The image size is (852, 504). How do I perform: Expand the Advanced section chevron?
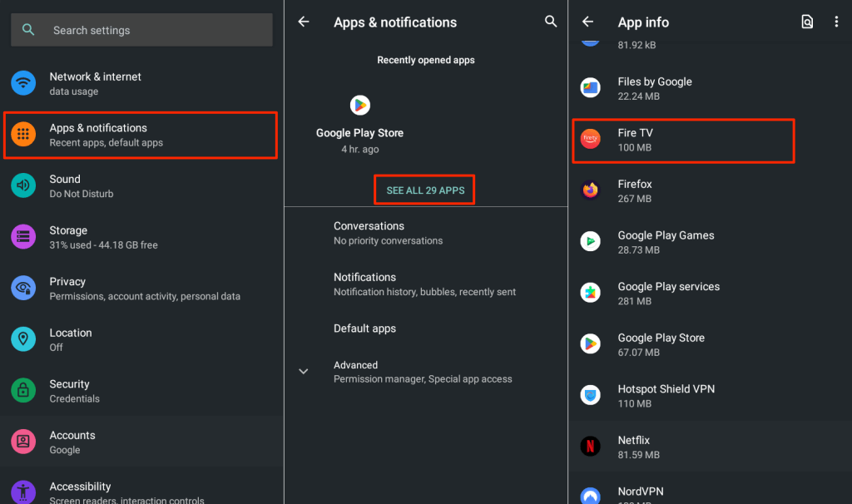(x=304, y=372)
